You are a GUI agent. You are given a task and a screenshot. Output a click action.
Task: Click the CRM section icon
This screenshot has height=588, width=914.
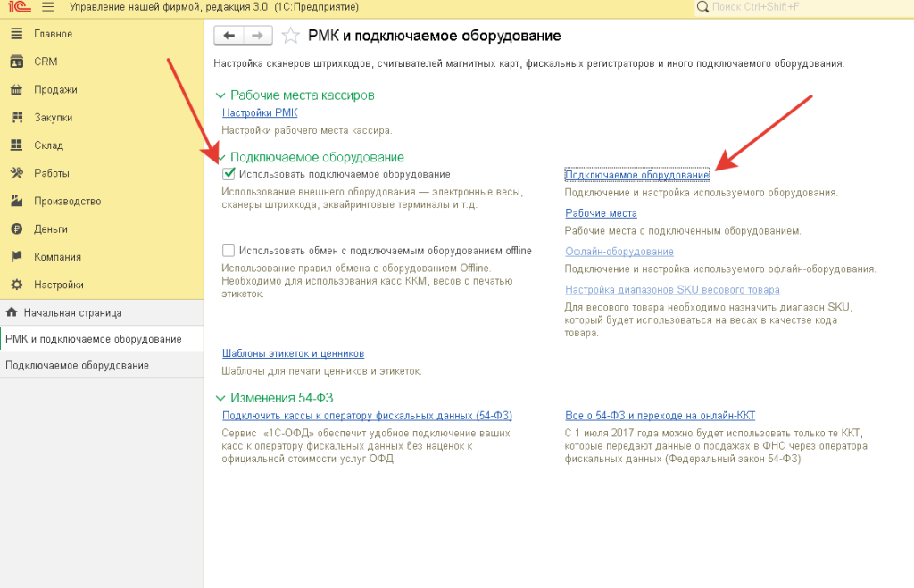click(17, 62)
